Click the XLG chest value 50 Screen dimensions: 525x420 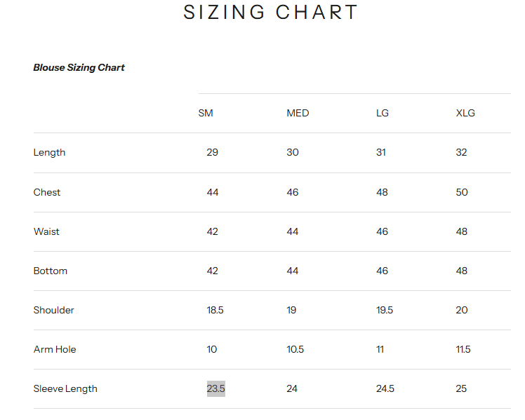[462, 192]
